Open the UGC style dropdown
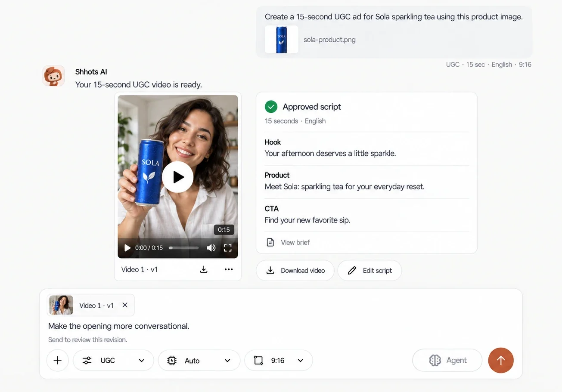This screenshot has height=392, width=562. click(114, 360)
